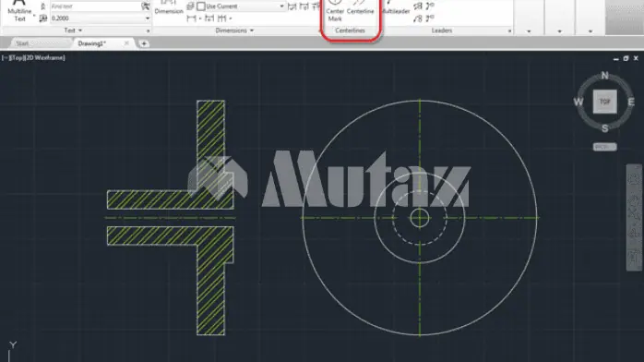
Task: Close the Drawing1 tab
Action: [x=126, y=43]
